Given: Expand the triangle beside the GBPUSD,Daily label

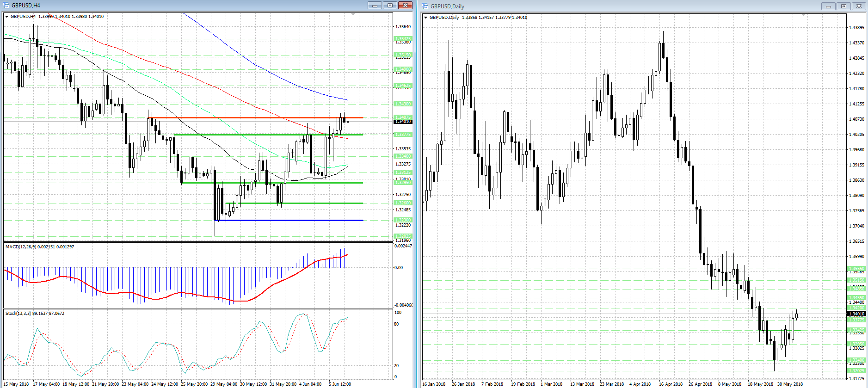Looking at the screenshot, I should (426, 18).
